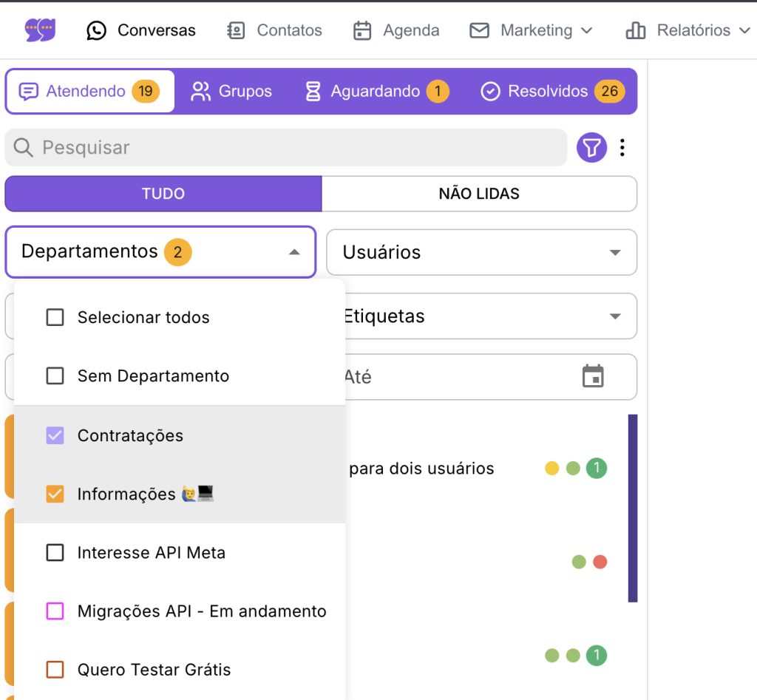Switch to the Resolvidos tab

[551, 92]
